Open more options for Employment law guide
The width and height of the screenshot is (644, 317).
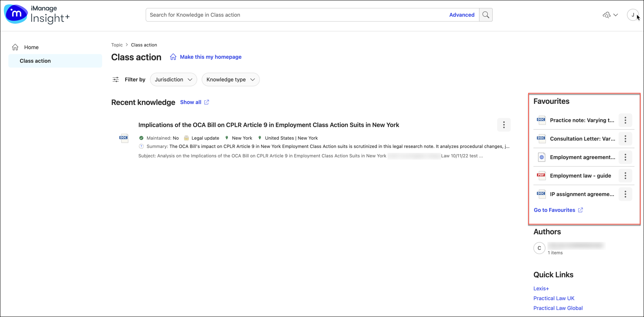pyautogui.click(x=625, y=176)
